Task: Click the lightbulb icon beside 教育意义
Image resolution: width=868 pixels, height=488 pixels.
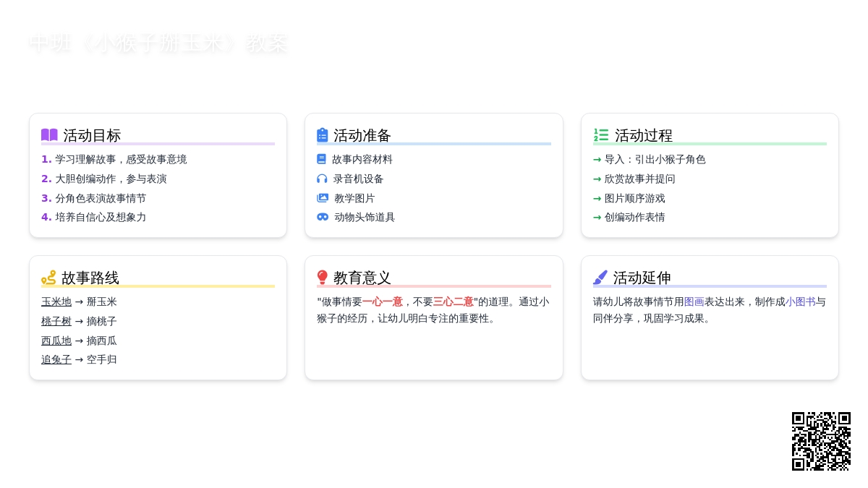Action: (x=323, y=278)
